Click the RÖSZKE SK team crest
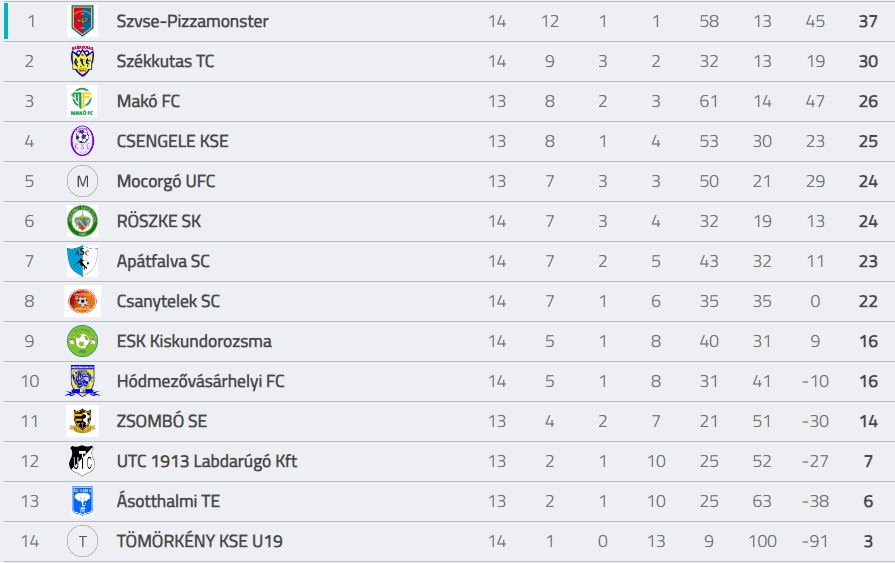Image resolution: width=895 pixels, height=563 pixels. pyautogui.click(x=82, y=221)
